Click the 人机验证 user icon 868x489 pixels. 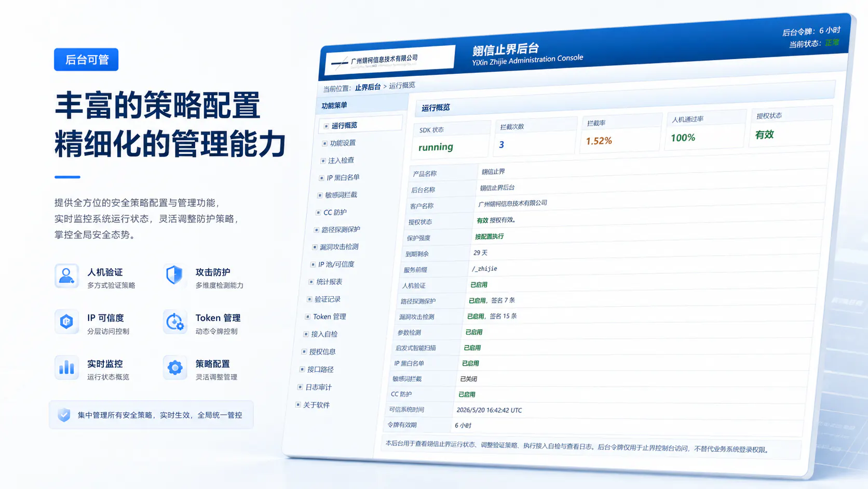[66, 276]
